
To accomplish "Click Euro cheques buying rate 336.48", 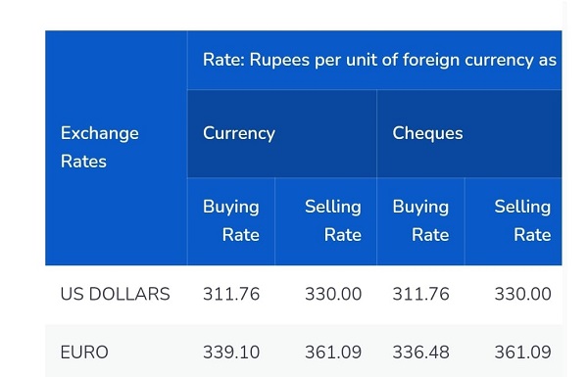I will point(420,353).
